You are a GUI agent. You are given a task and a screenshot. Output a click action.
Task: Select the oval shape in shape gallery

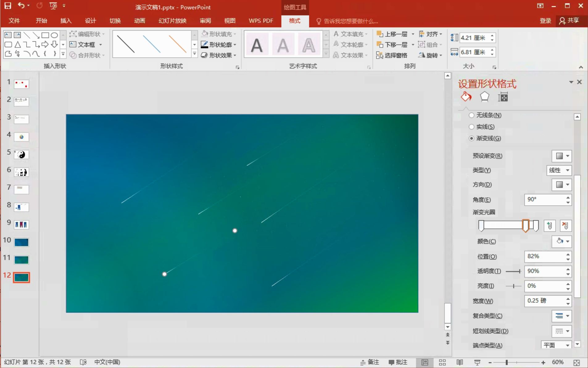pyautogui.click(x=54, y=35)
